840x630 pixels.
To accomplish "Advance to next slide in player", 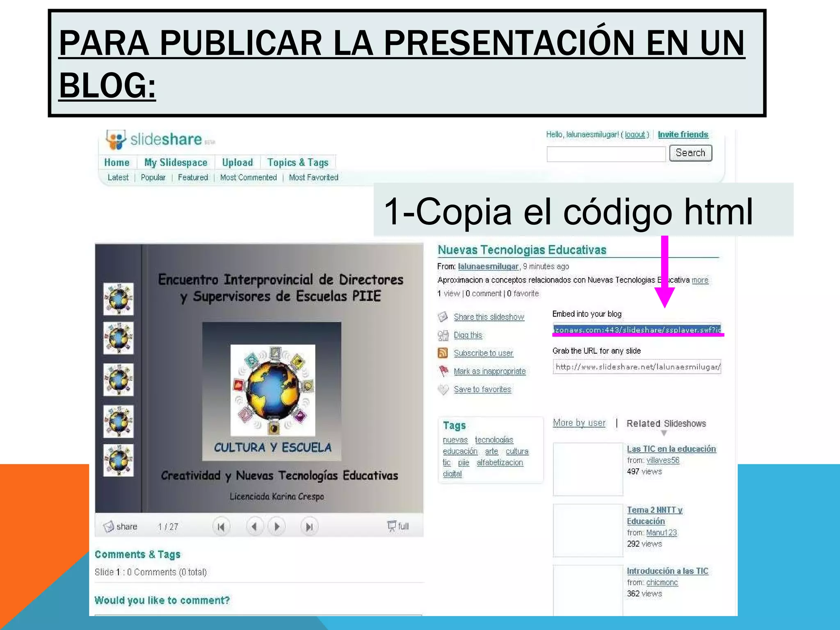I will pos(277,526).
